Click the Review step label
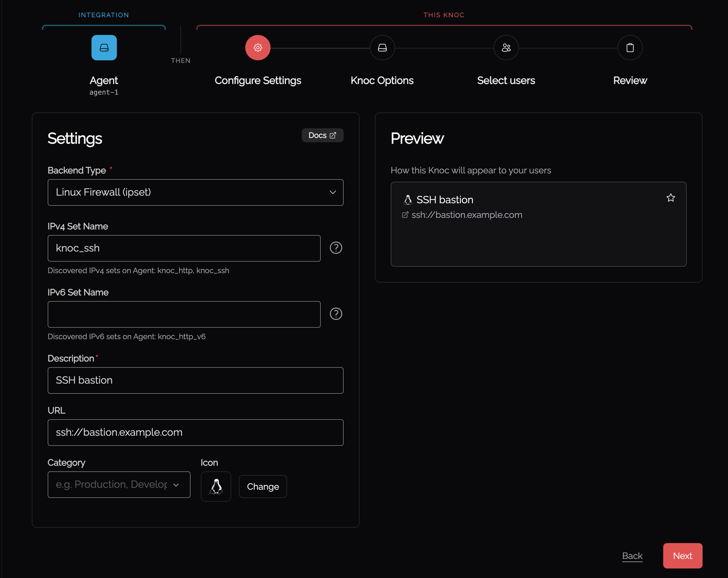728x578 pixels. point(630,81)
